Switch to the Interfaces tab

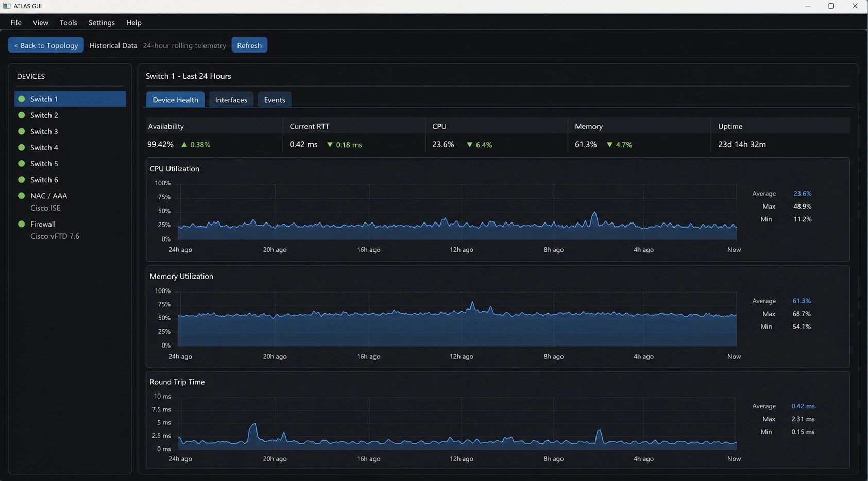coord(231,100)
